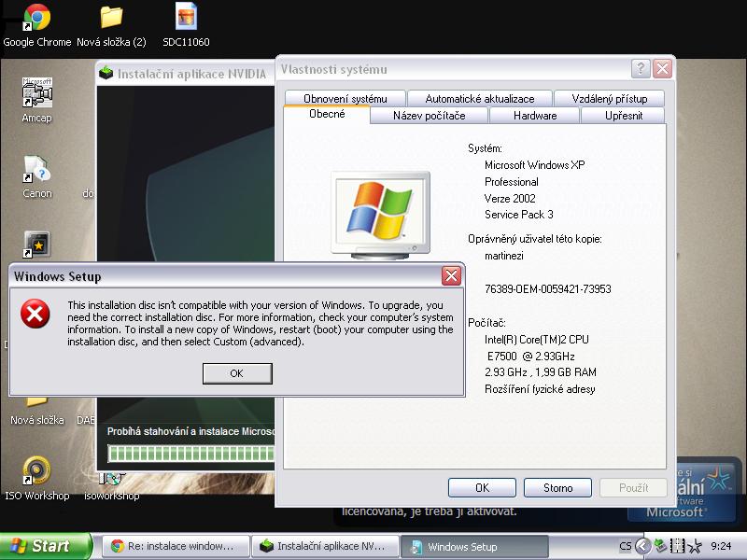
Task: Close the Windows Setup dialog
Action: [x=451, y=275]
